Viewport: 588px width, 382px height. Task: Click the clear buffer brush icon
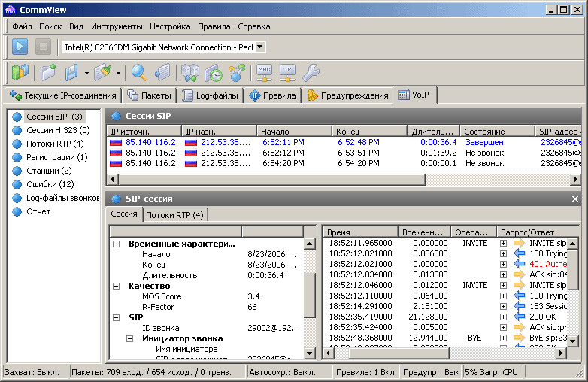pyautogui.click(x=102, y=72)
